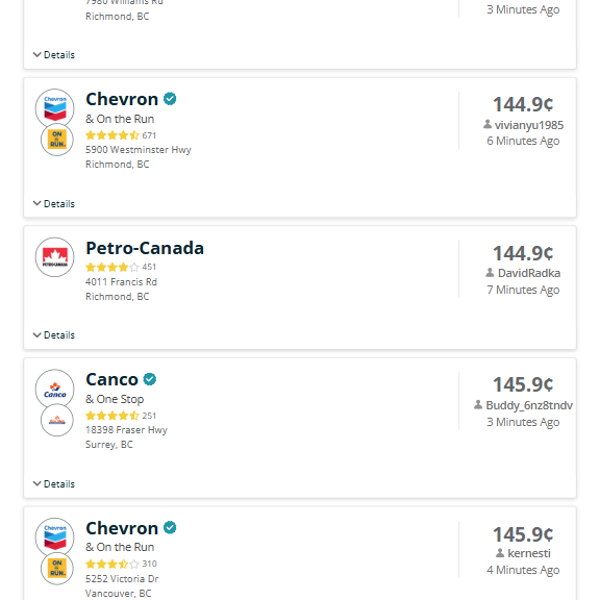Expand Details for Chevron Westminster Hwy station

pyautogui.click(x=54, y=204)
